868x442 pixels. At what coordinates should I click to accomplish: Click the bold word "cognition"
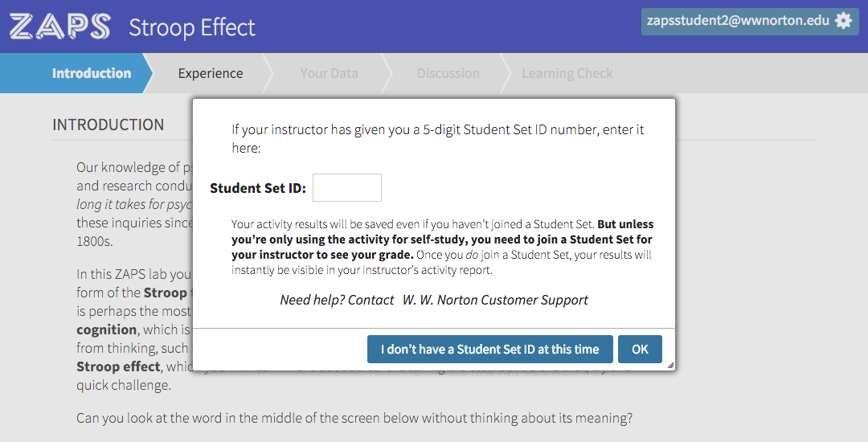[x=107, y=329]
